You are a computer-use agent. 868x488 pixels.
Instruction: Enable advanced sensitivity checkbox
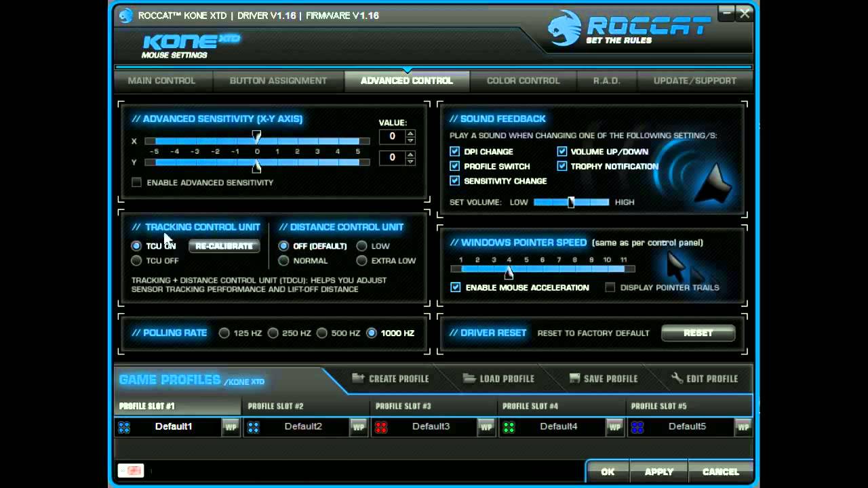click(137, 182)
